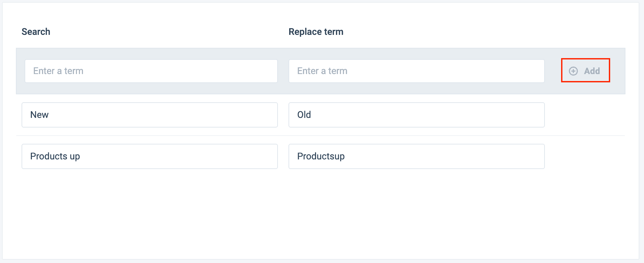Click the 'Search' column heading

(36, 32)
